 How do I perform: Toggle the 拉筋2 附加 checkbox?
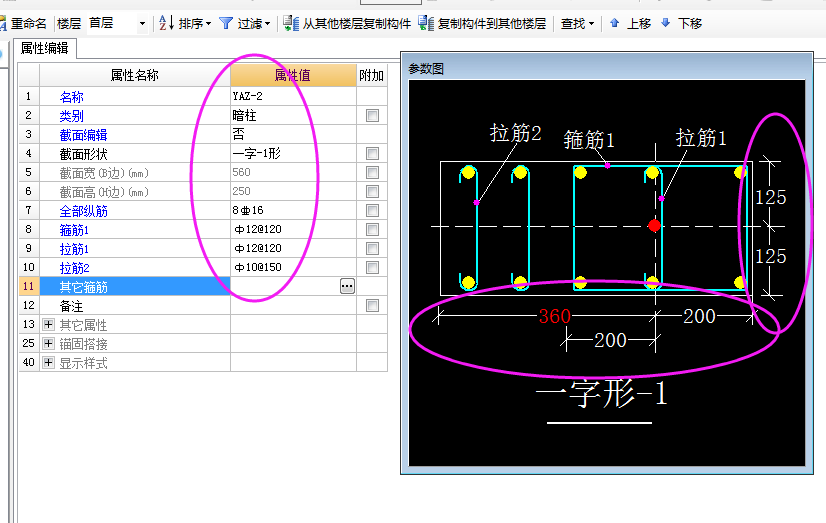click(372, 267)
